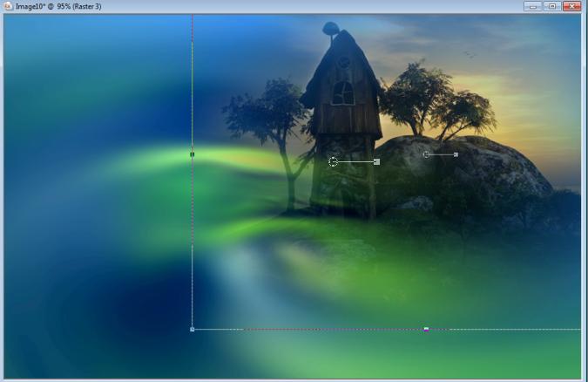Click the center pivot circle on the tower

tap(333, 162)
